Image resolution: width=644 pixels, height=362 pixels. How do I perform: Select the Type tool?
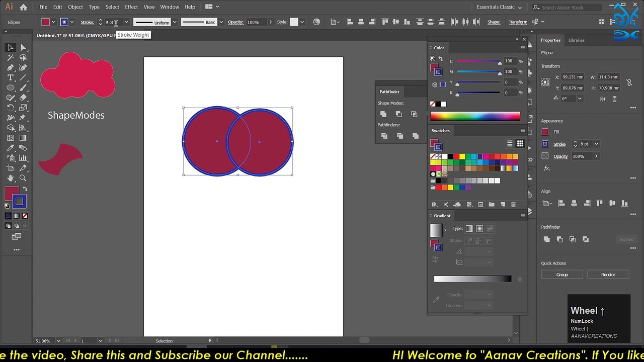(10, 78)
